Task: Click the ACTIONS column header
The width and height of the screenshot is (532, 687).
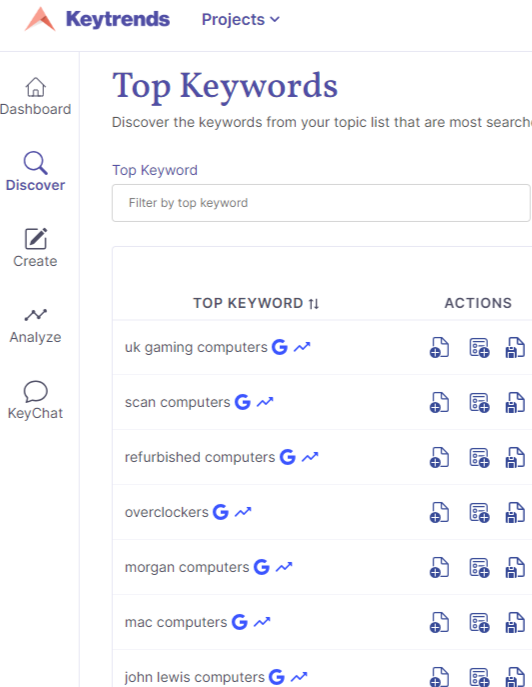Action: click(478, 303)
